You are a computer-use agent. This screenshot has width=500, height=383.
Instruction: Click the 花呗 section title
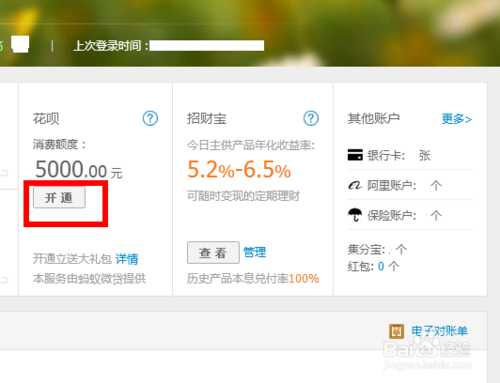(x=46, y=118)
